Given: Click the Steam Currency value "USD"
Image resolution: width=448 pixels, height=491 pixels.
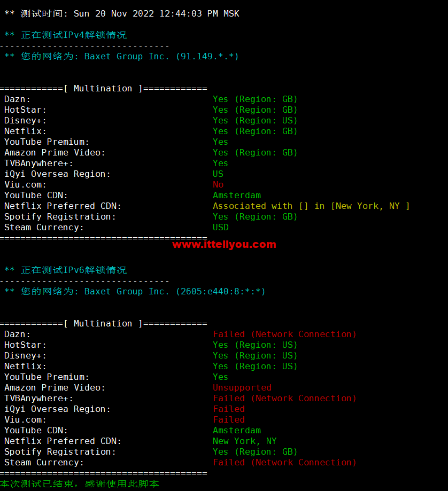Looking at the screenshot, I should click(221, 228).
